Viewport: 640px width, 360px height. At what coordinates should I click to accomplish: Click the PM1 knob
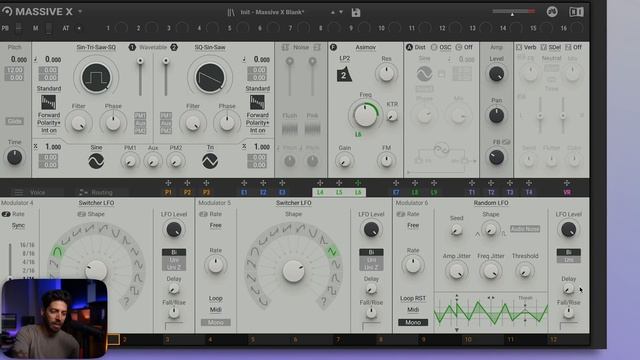coord(130,162)
